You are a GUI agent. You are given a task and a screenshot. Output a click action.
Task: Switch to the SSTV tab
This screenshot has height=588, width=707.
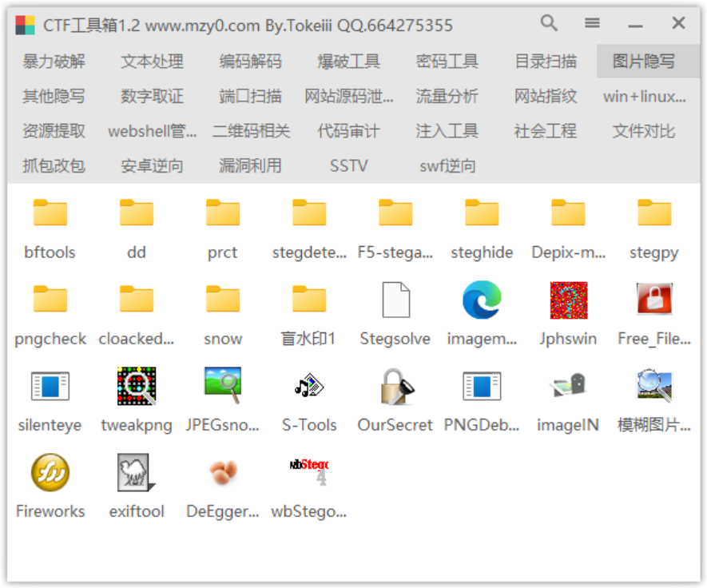pos(349,166)
